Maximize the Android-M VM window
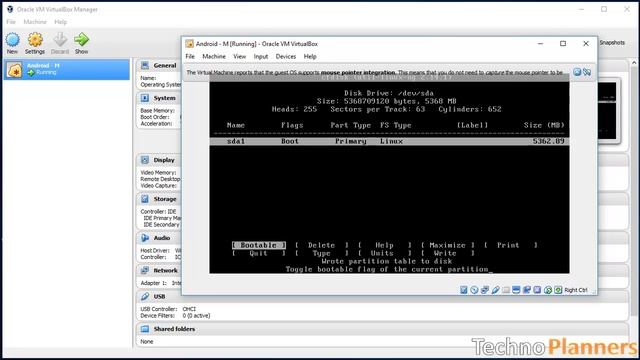Screen dimensions: 640x360 pyautogui.click(x=563, y=44)
